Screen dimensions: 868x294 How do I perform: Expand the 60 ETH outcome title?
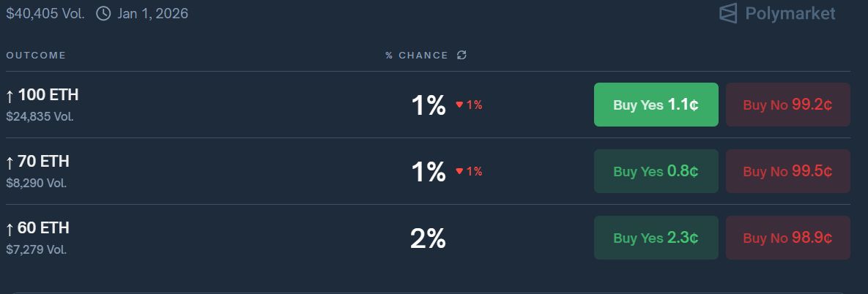click(44, 228)
